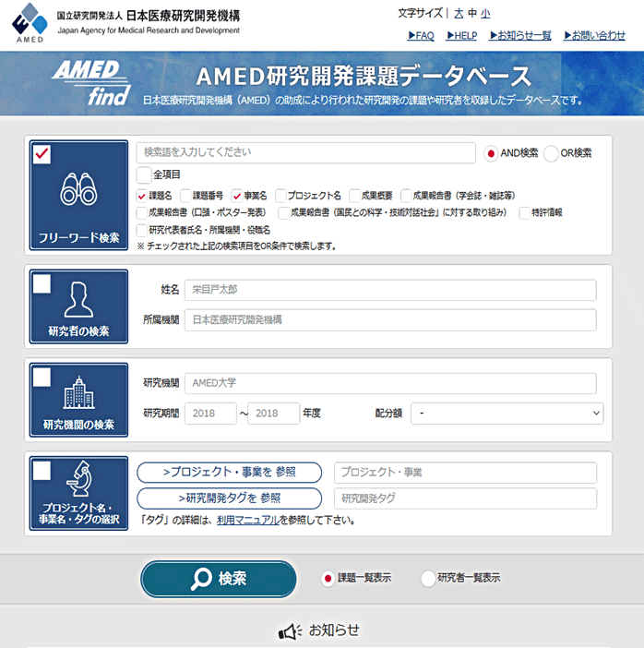
Task: Focus the 研究期間 end year field
Action: pyautogui.click(x=273, y=414)
